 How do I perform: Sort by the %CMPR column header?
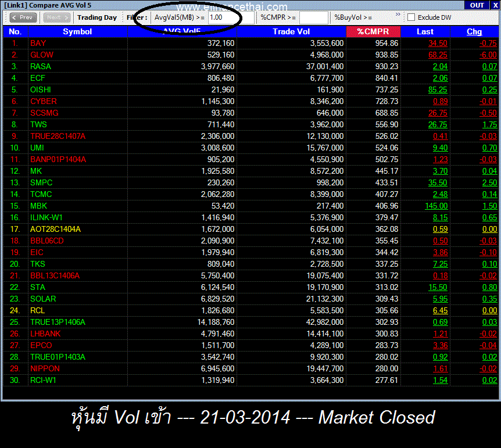point(373,31)
